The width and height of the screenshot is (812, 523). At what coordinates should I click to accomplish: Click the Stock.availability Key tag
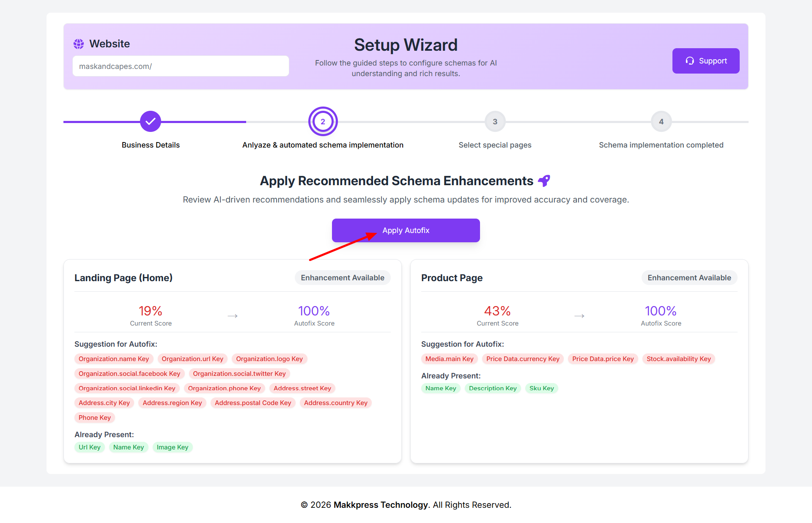tap(679, 359)
